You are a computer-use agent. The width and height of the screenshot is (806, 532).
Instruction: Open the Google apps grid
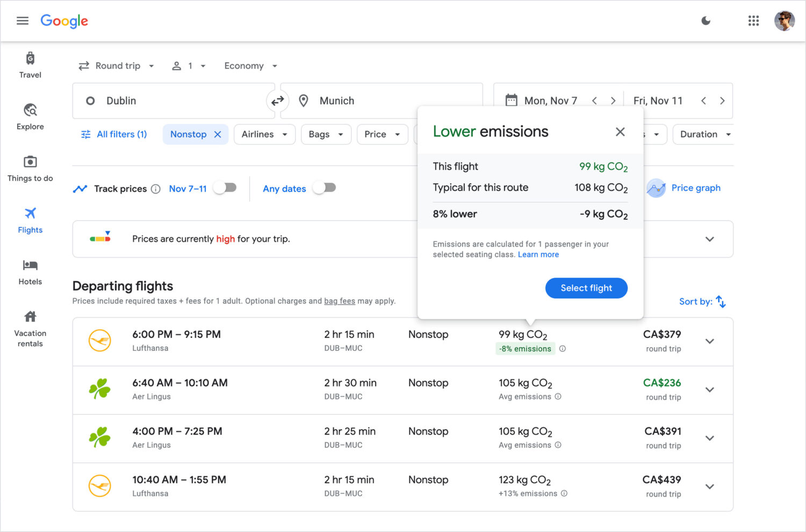(753, 21)
